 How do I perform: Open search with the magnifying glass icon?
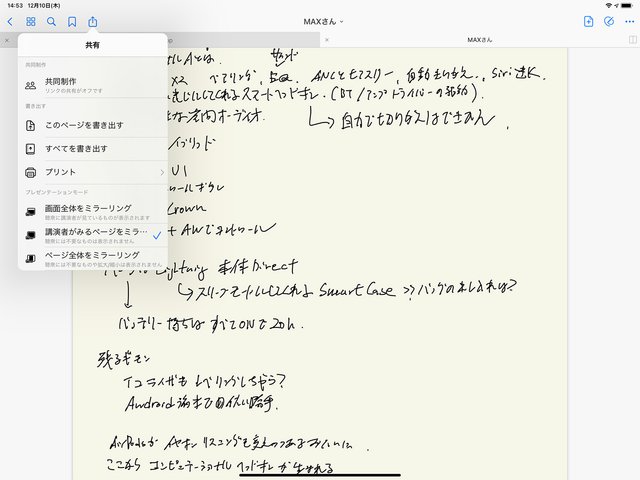click(51, 21)
